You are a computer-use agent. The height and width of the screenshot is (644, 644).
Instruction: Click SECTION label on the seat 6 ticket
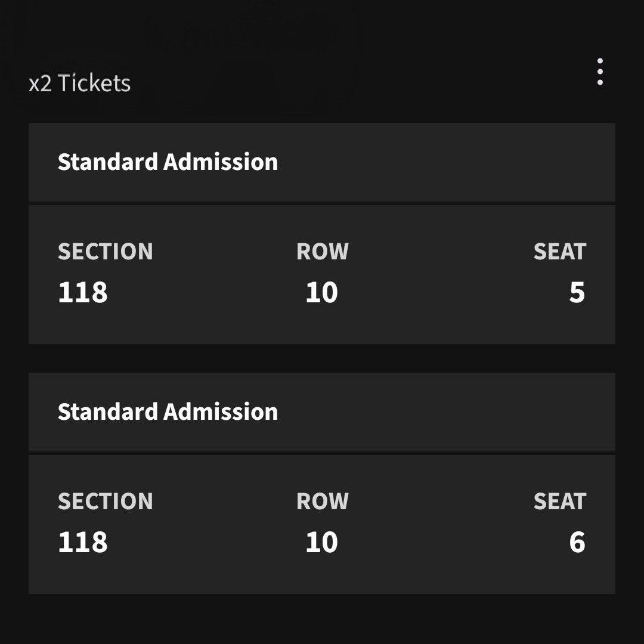106,501
